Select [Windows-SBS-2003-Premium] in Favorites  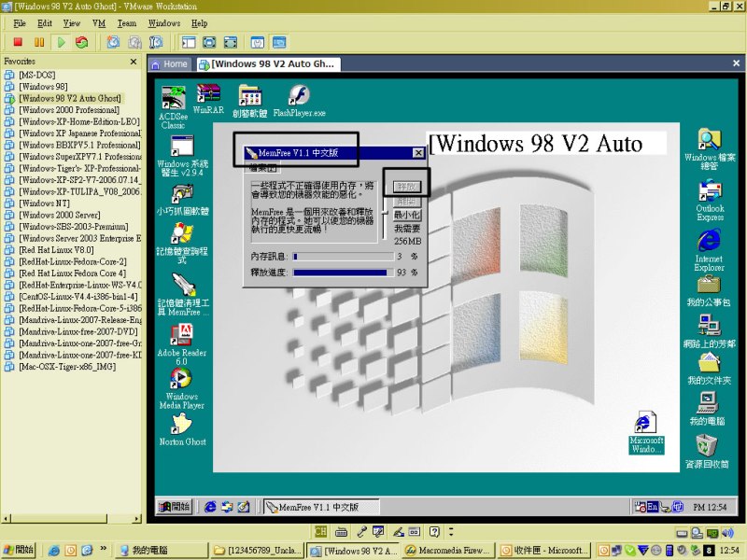click(74, 227)
